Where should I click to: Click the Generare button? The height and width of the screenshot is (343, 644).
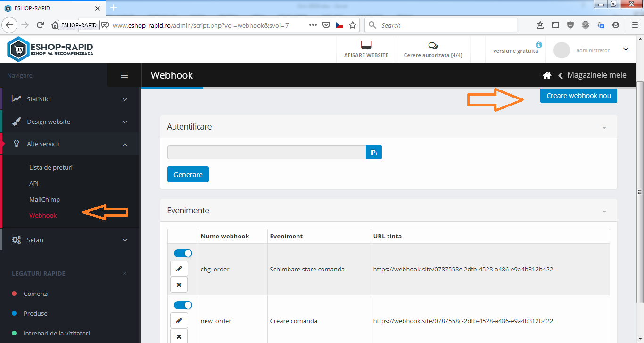coord(188,174)
